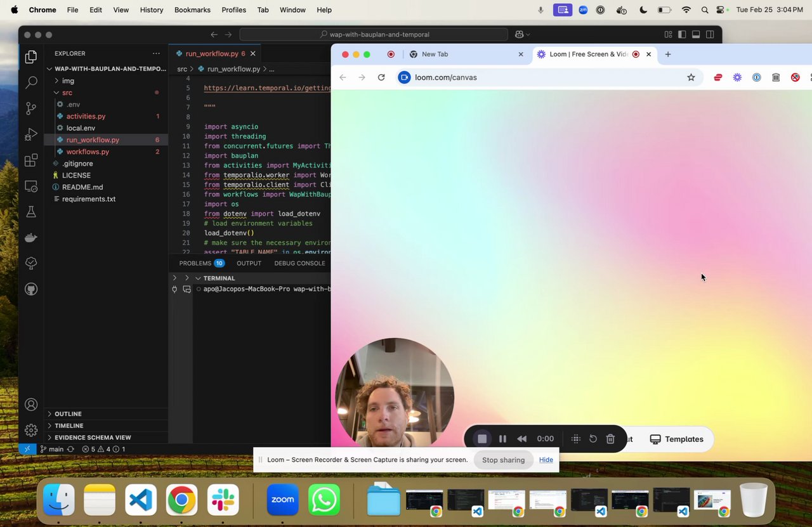Collapse the Terminal section header
Screen dimensions: 812x527
pyautogui.click(x=219, y=278)
